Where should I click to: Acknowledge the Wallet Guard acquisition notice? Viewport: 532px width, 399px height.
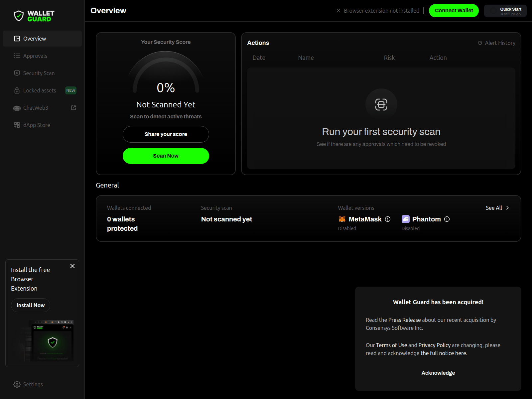pos(438,373)
